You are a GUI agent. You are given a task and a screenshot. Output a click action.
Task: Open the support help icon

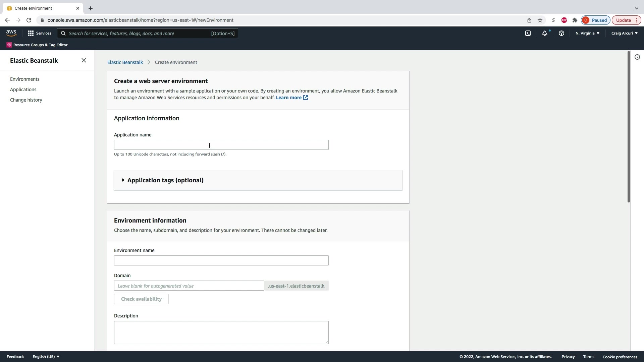(561, 33)
